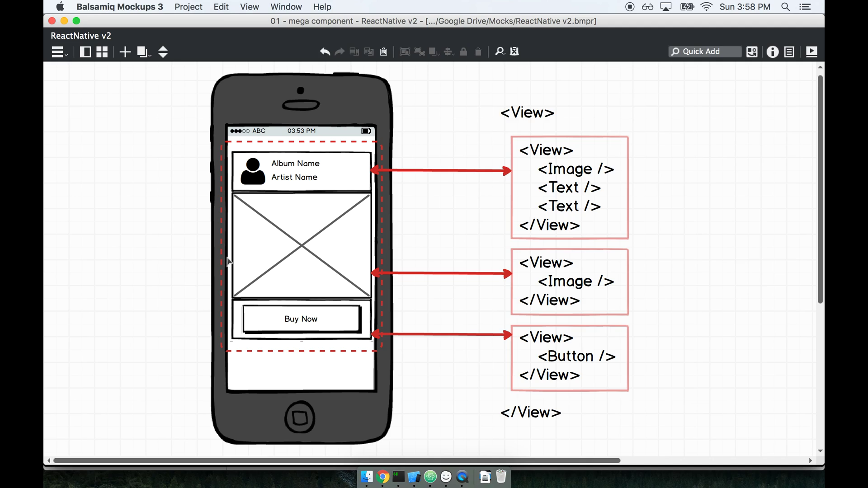Click the Buy Now button on mockup
Screen dimensions: 868x488
(301, 319)
